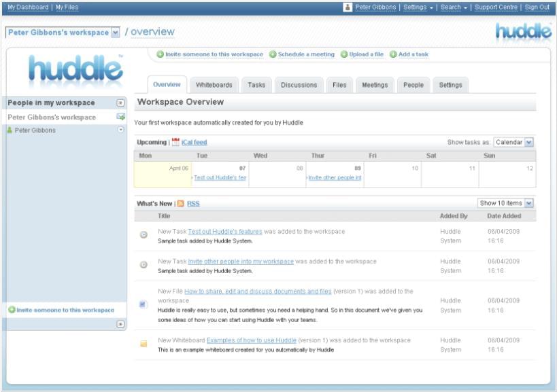Click the green person icon beside Peter Gibbons
The height and width of the screenshot is (392, 557).
tap(10, 130)
